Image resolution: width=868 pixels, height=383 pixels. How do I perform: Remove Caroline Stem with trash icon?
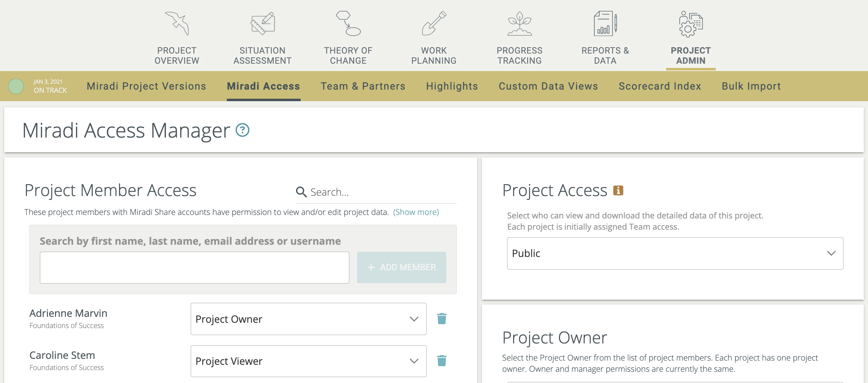442,361
